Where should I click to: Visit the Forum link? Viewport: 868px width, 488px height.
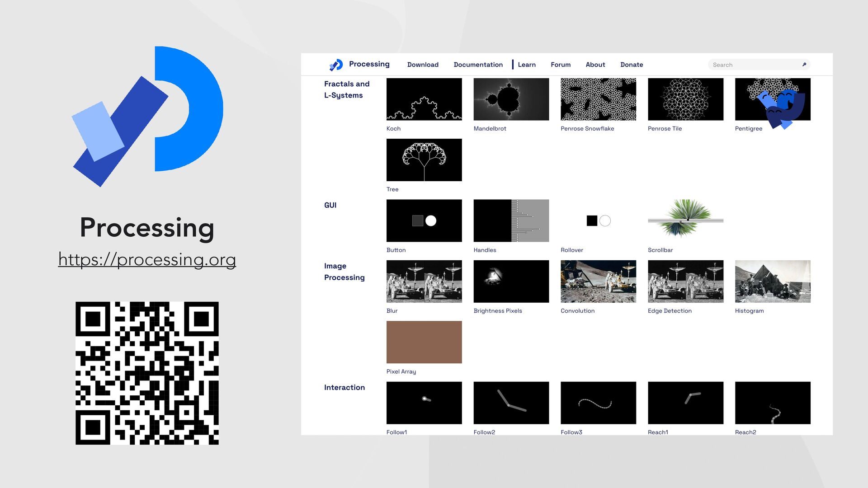561,65
